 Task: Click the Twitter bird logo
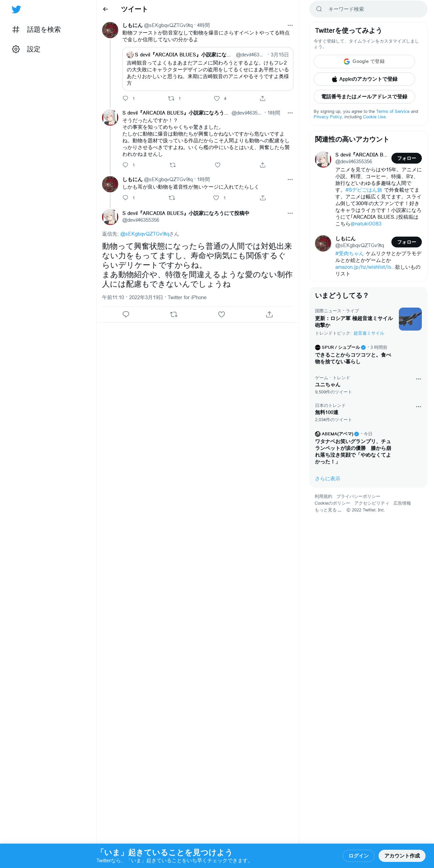click(x=16, y=9)
